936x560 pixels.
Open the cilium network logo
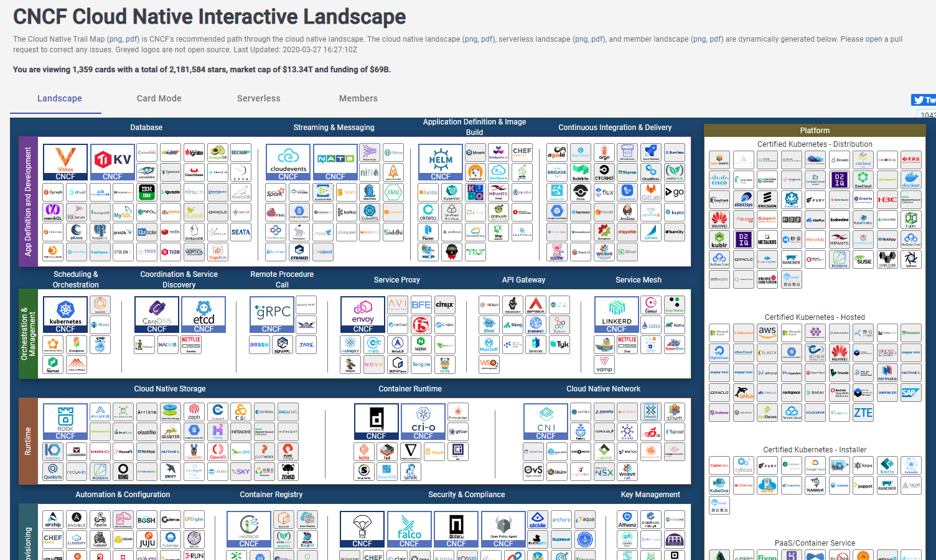[x=675, y=412]
